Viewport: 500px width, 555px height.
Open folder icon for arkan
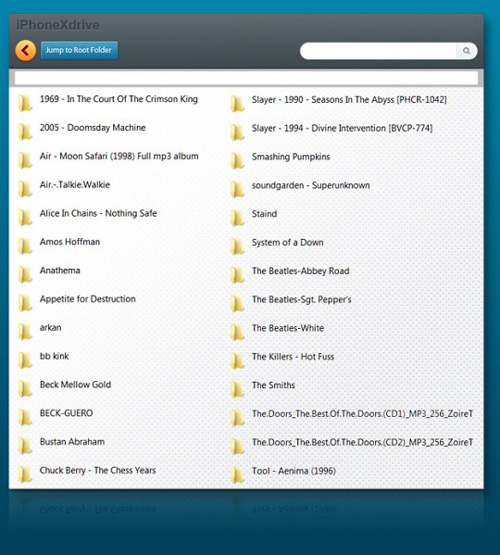pyautogui.click(x=25, y=332)
